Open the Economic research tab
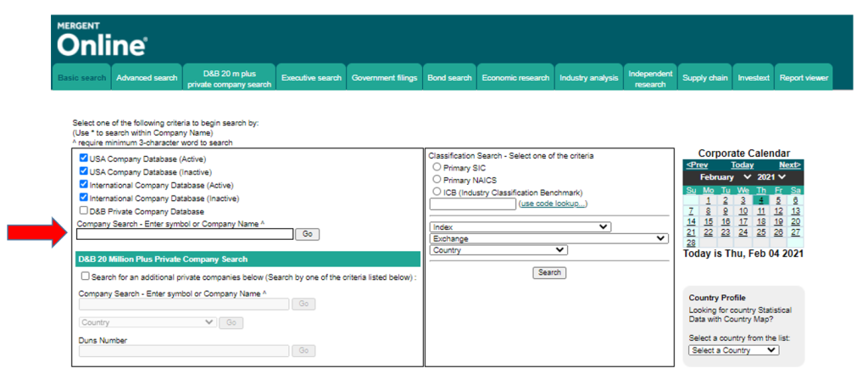Viewport: 868px width, 385px height. click(515, 77)
